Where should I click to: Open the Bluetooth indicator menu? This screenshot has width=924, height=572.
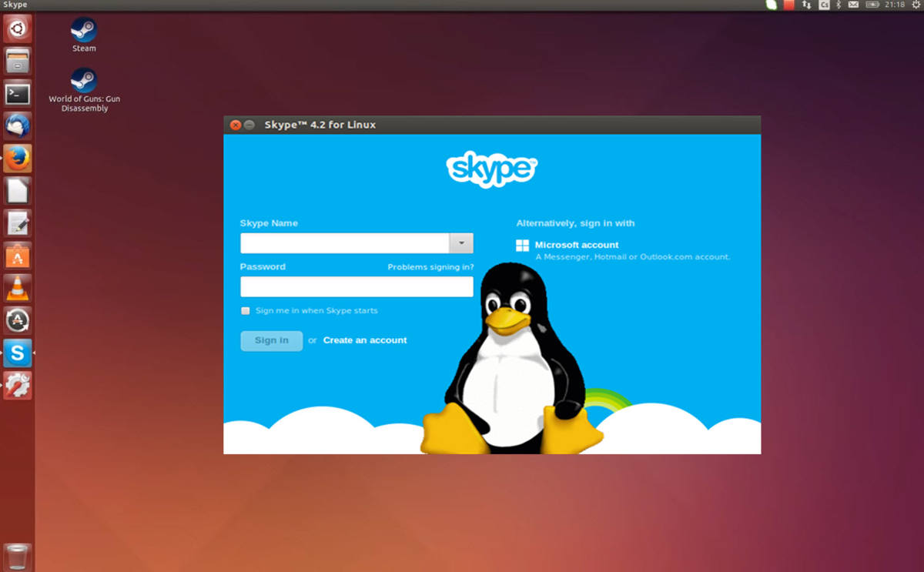pyautogui.click(x=839, y=5)
